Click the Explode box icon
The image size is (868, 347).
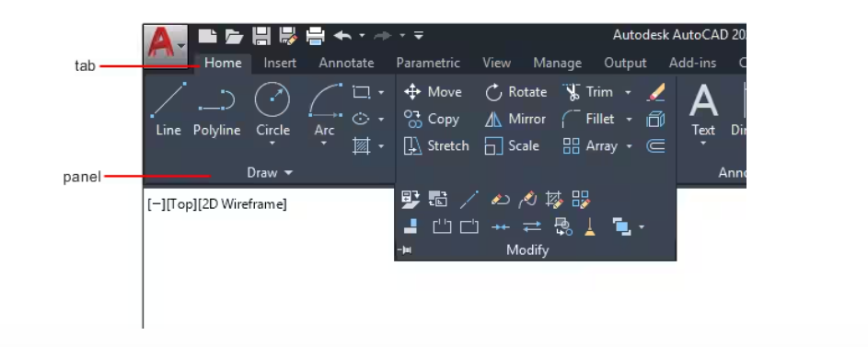tap(655, 119)
